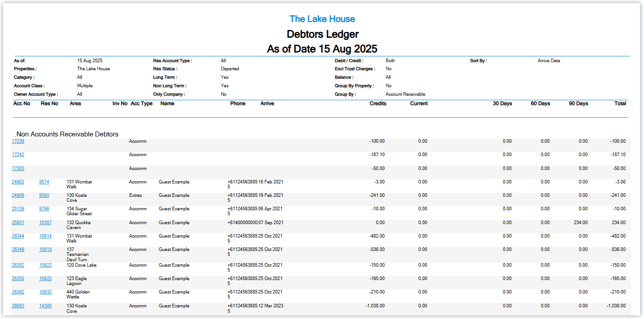Select the 'Arrive Date' sort value
This screenshot has height=319, width=644.
pyautogui.click(x=549, y=61)
